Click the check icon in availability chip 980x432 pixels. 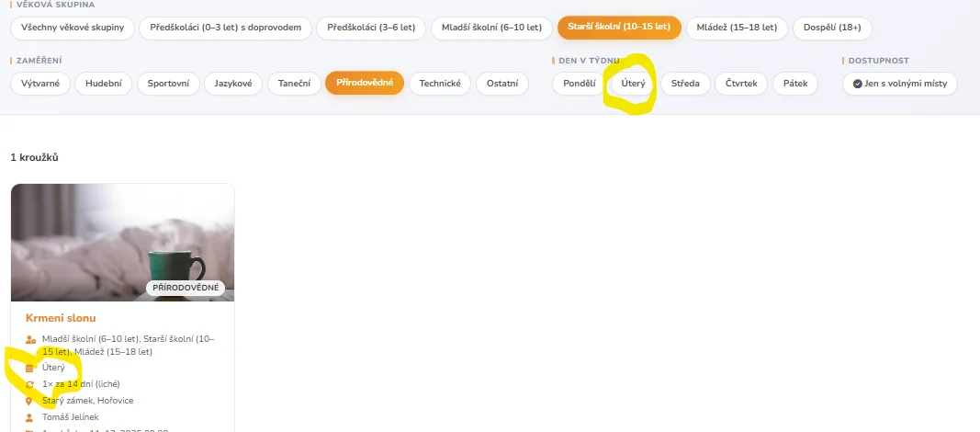point(858,84)
